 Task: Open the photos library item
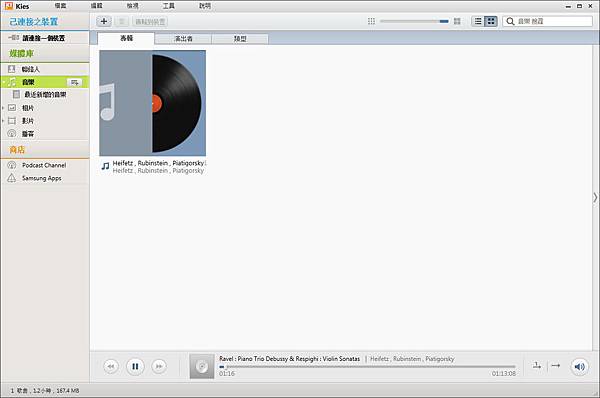(45, 108)
